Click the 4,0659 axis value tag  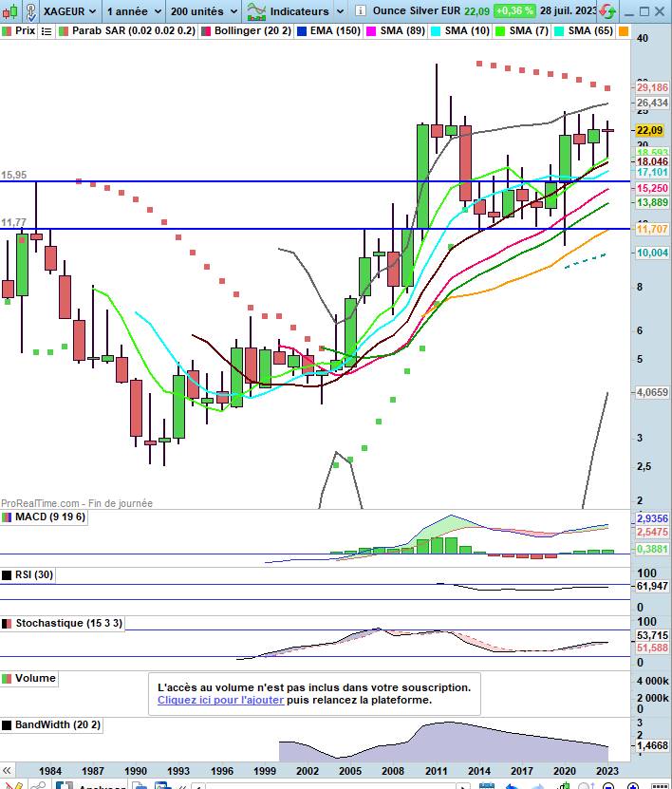point(652,392)
